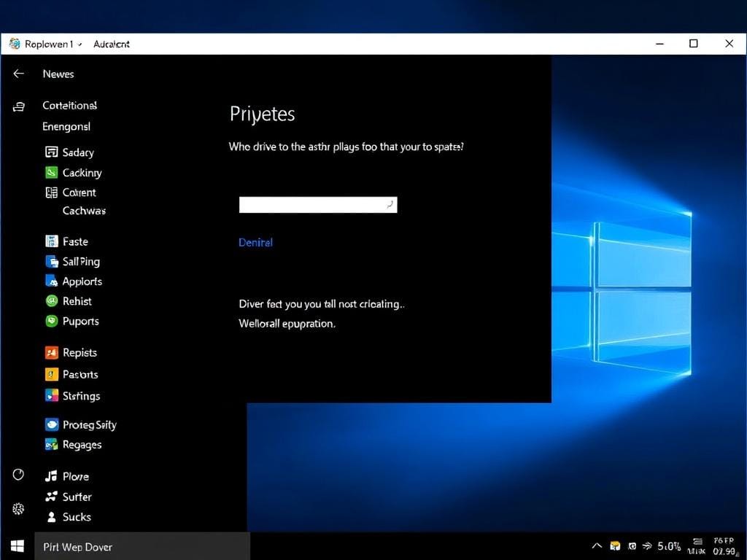
Task: Select the Enengonsl entry
Action: coord(66,126)
